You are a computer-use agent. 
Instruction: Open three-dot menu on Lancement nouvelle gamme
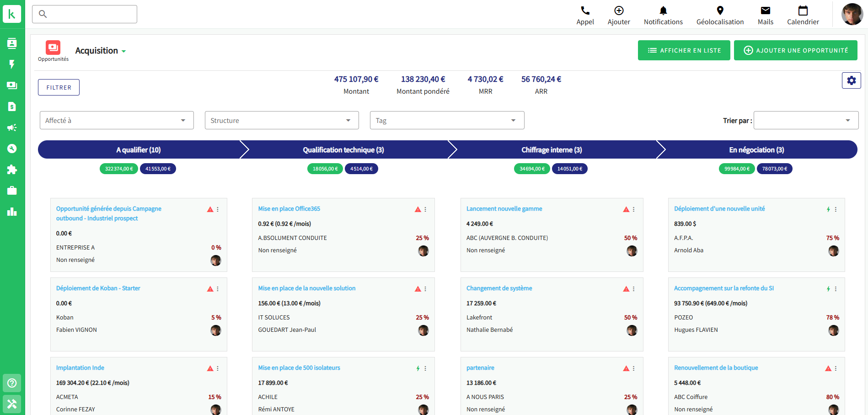click(633, 209)
